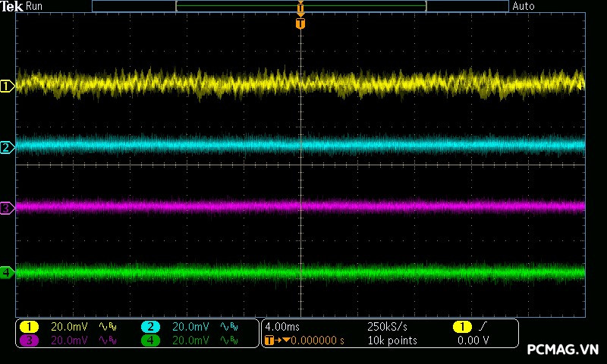Select the magenta channel 3 badge

coord(29,340)
